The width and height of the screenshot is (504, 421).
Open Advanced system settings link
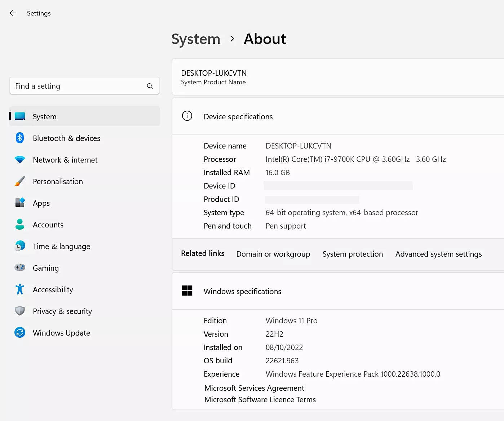(439, 254)
